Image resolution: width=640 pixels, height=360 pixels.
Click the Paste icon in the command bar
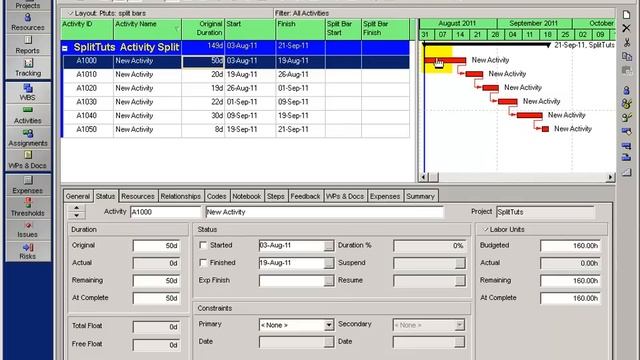tap(627, 70)
